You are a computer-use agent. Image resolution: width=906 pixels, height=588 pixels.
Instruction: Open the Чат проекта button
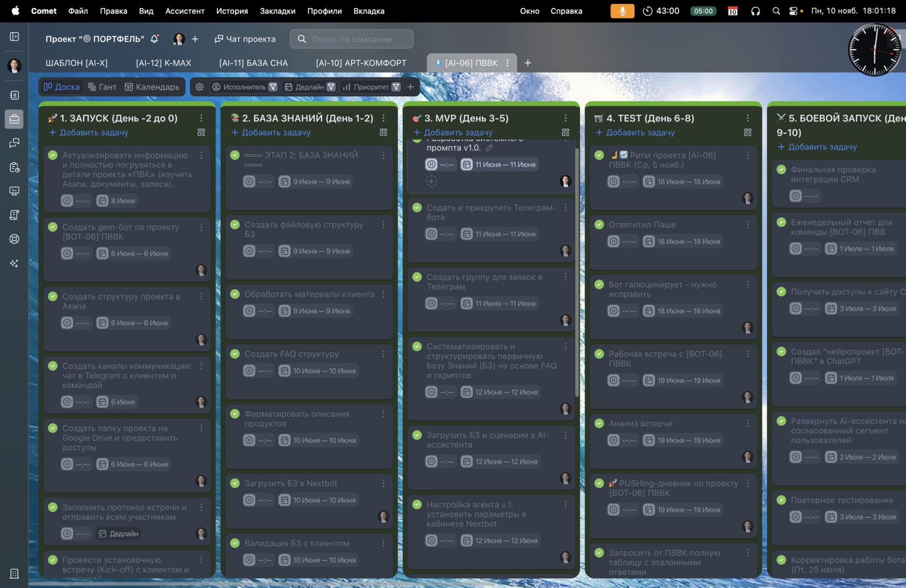click(245, 39)
